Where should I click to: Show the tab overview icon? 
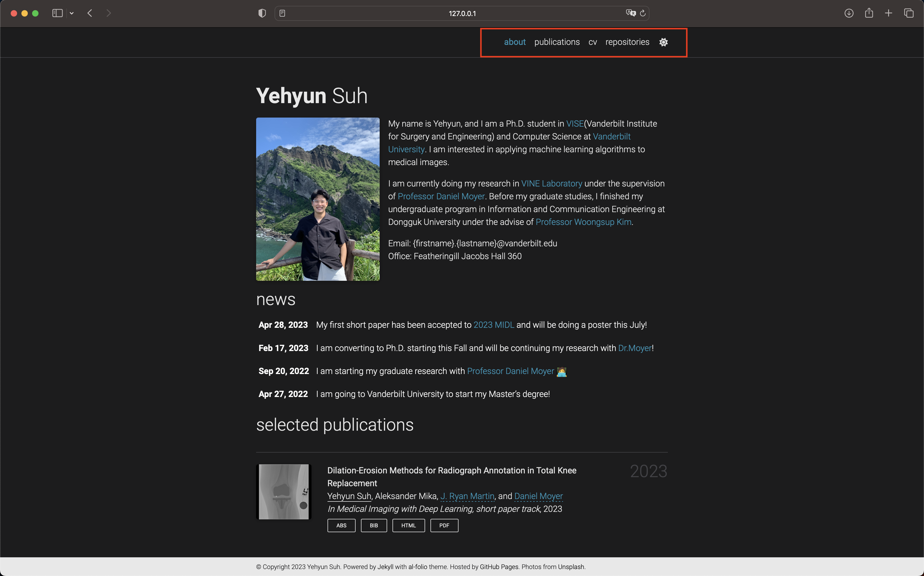909,13
